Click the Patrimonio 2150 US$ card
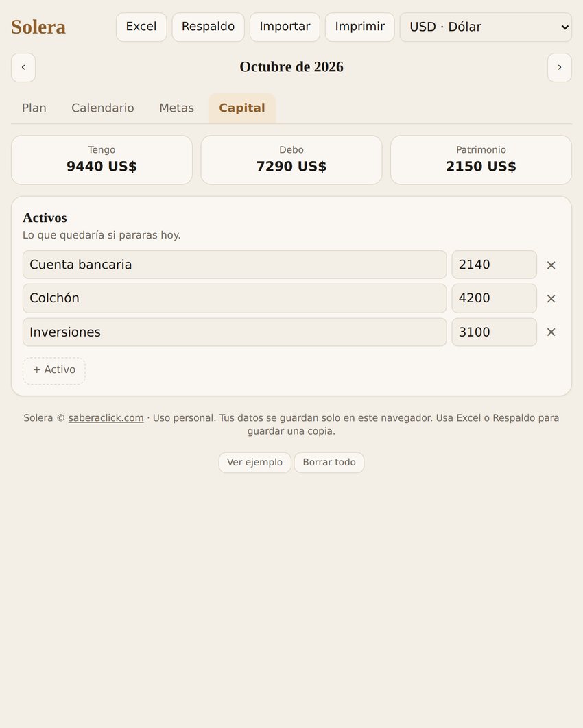The height and width of the screenshot is (728, 583). tap(481, 160)
